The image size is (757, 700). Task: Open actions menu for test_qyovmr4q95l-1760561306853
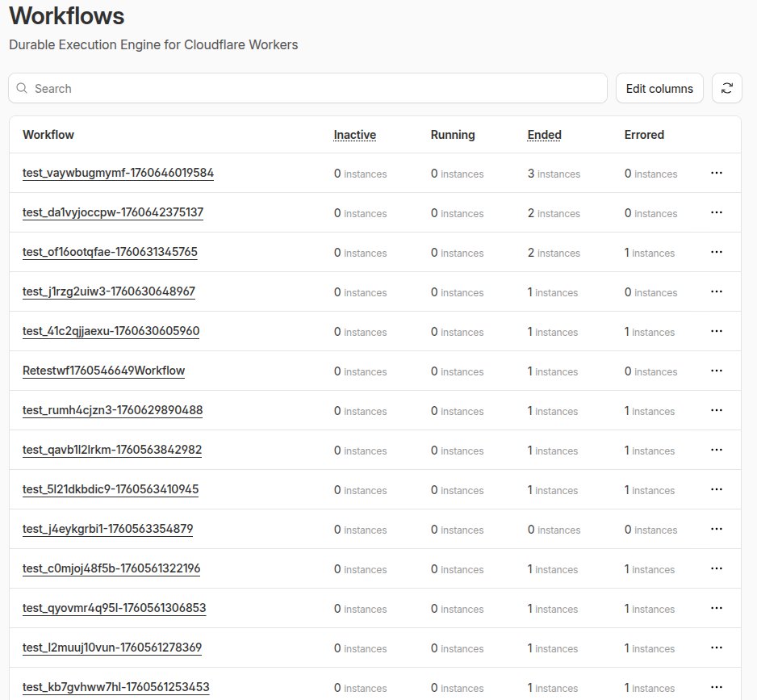717,609
